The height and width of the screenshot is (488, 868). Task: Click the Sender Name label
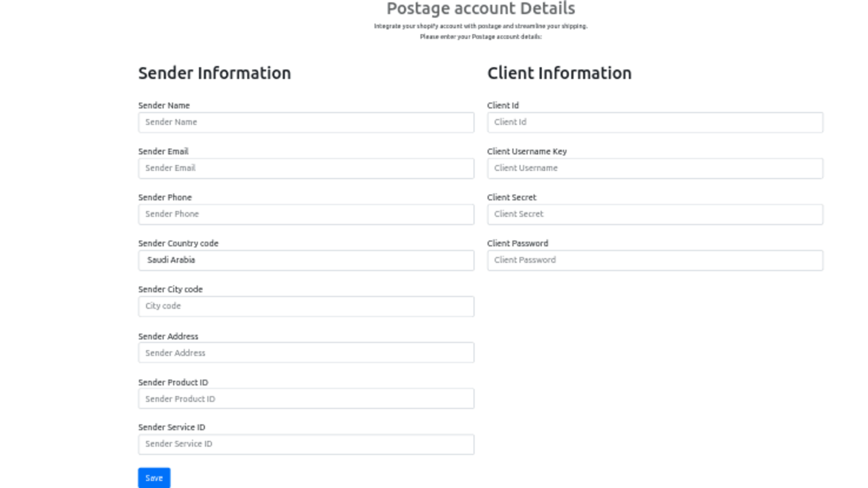point(164,105)
